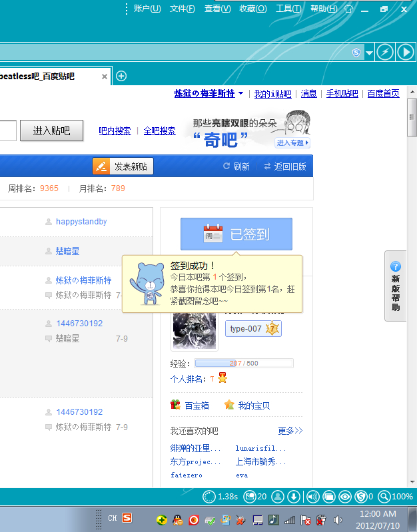Click the mail messages icon showing 20

[x=250, y=497]
